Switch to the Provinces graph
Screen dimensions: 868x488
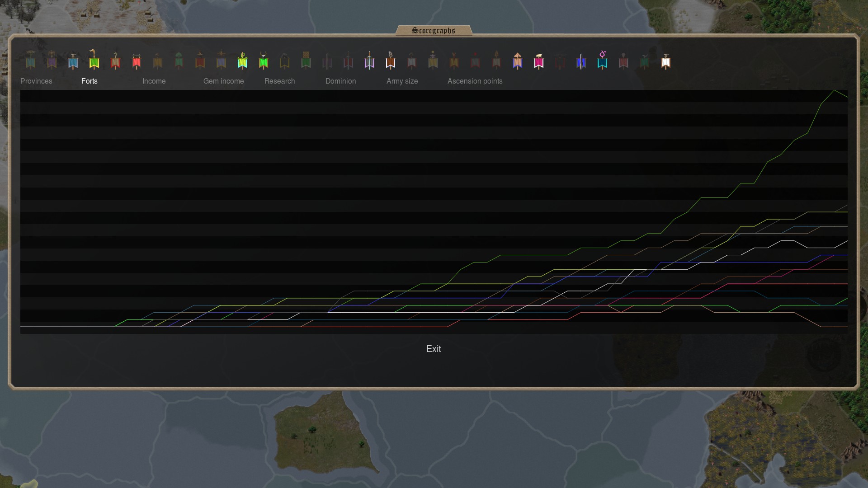36,81
